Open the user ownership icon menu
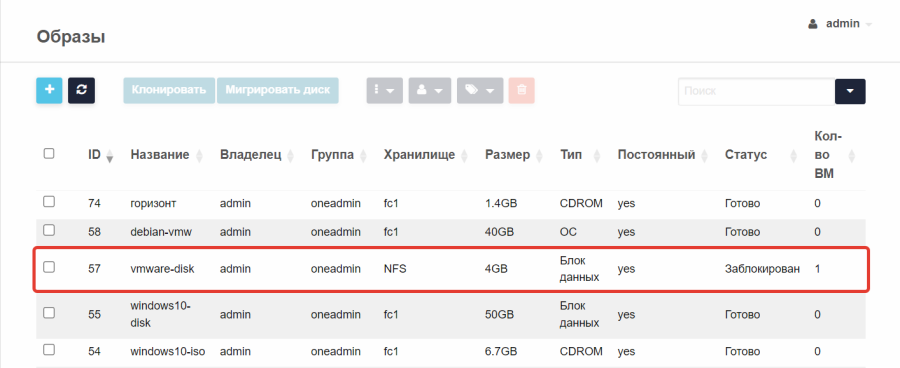This screenshot has width=900, height=368. tap(429, 90)
